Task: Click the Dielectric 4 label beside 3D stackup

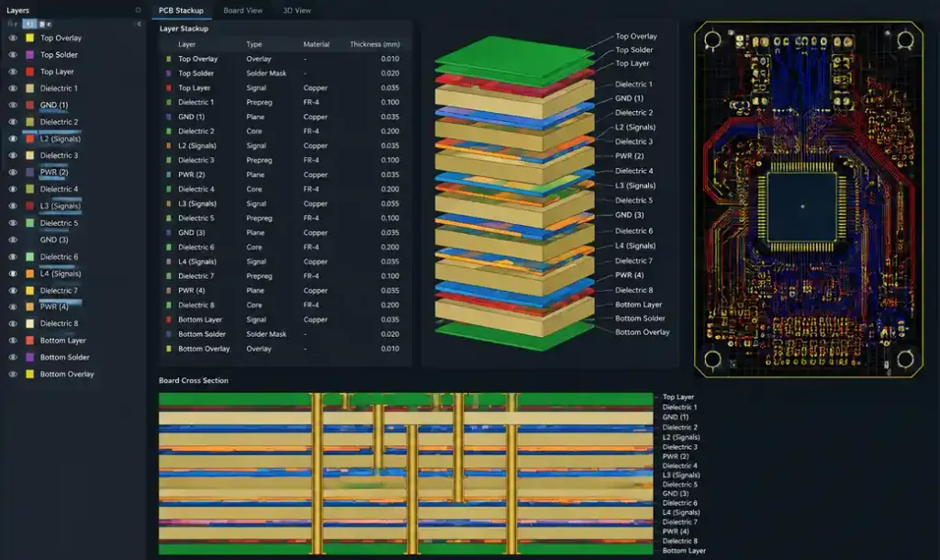Action: tap(633, 171)
